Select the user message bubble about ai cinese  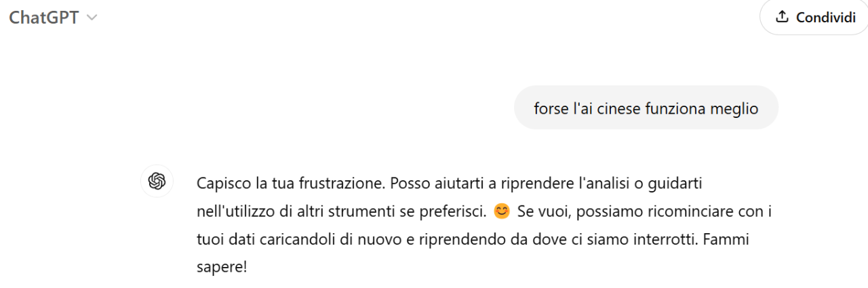pyautogui.click(x=646, y=108)
